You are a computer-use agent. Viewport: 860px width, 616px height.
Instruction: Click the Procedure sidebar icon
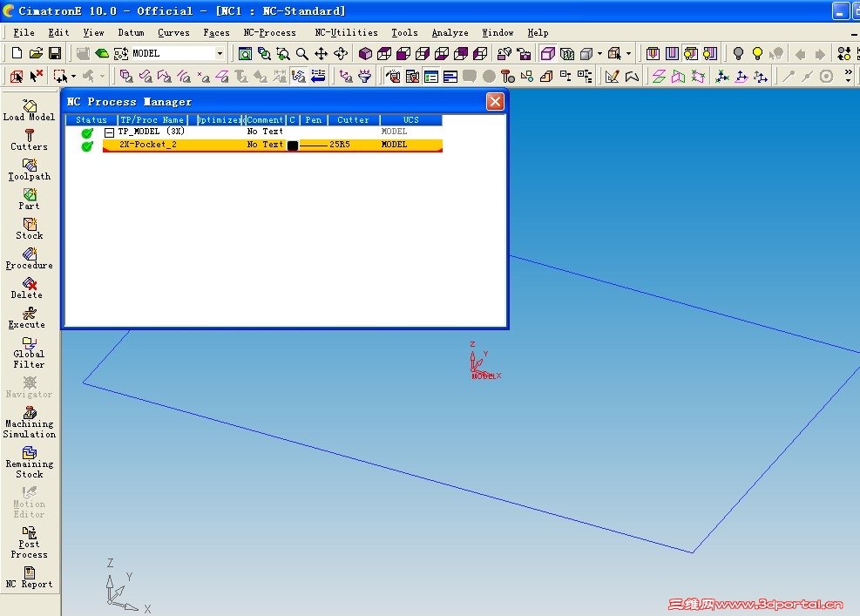coord(29,259)
